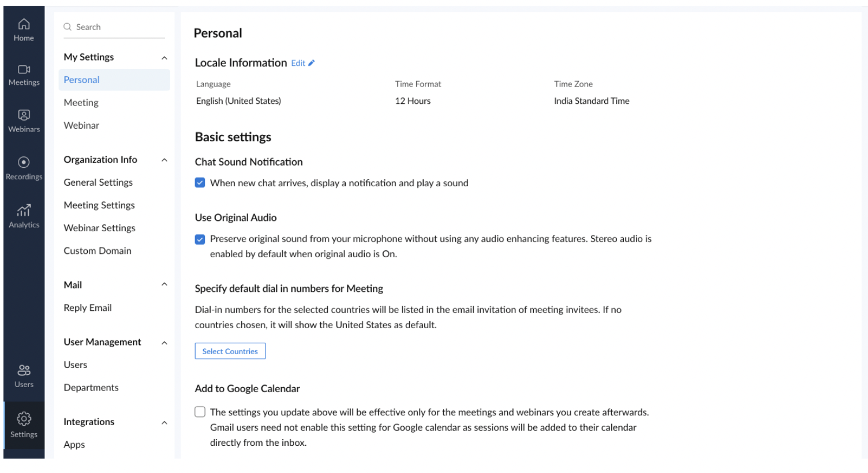
Task: Click the Basic settings heading
Action: pos(233,137)
